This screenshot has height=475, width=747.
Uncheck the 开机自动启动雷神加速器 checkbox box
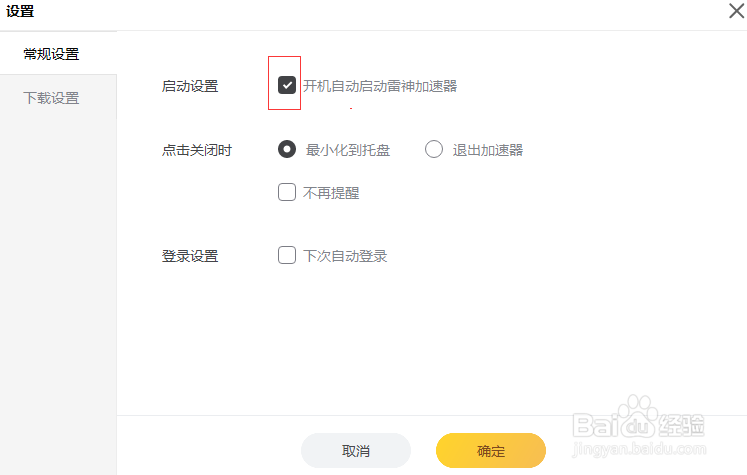tap(287, 86)
